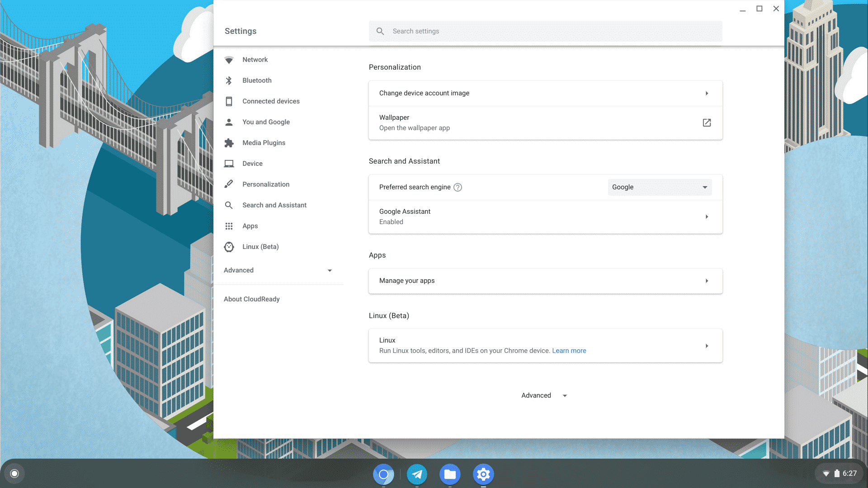The width and height of the screenshot is (868, 488).
Task: Select You and Google in sidebar
Action: coord(266,122)
